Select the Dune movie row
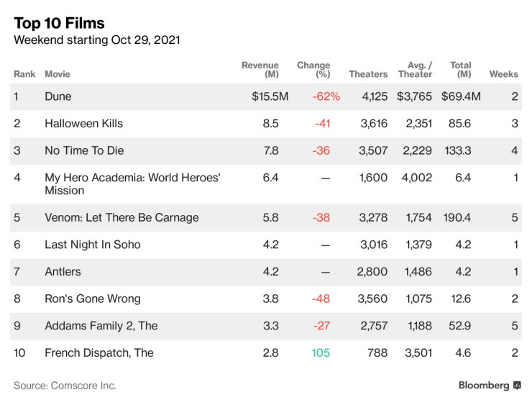The height and width of the screenshot is (405, 532). click(x=58, y=96)
